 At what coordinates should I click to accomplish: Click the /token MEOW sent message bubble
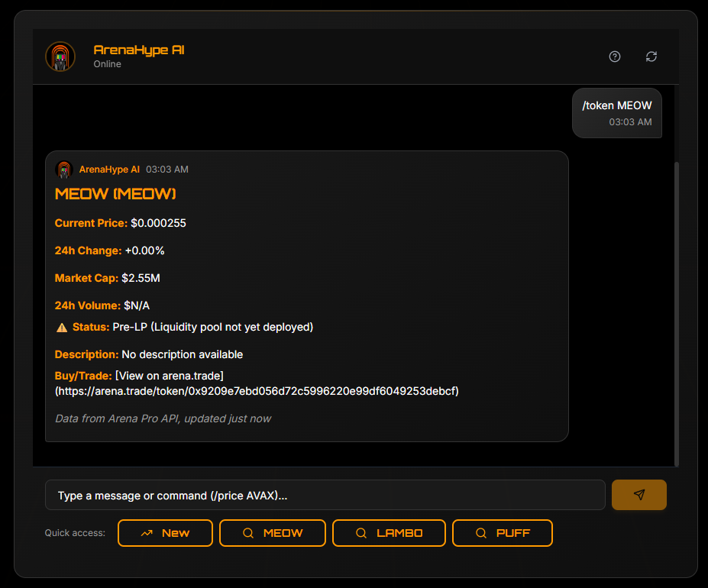click(x=617, y=112)
